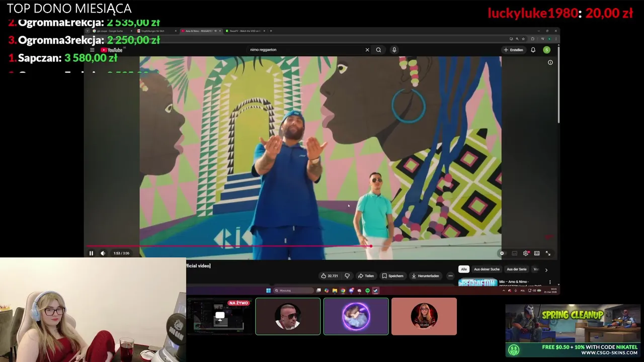644x362 pixels.
Task: Open Steam from the taskbar
Action: tap(375, 291)
